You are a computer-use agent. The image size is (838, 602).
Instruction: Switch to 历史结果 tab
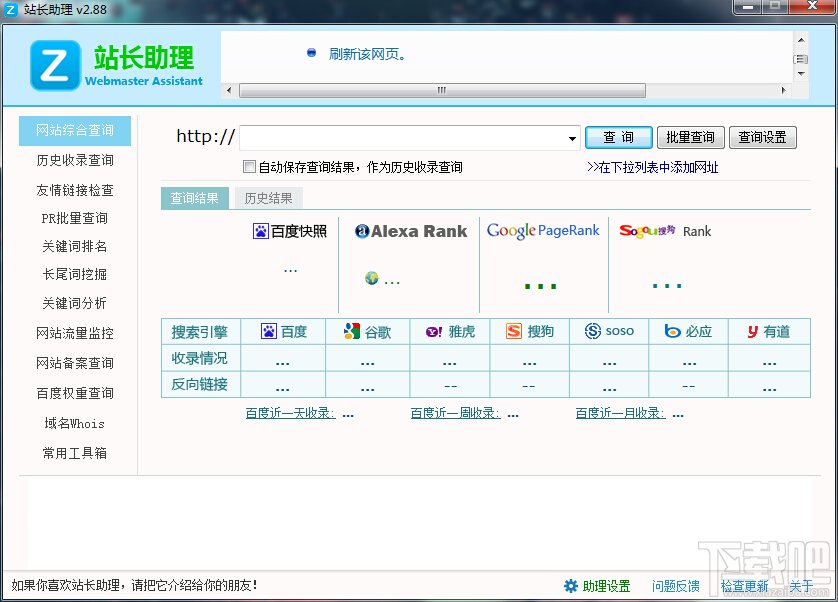tap(269, 198)
